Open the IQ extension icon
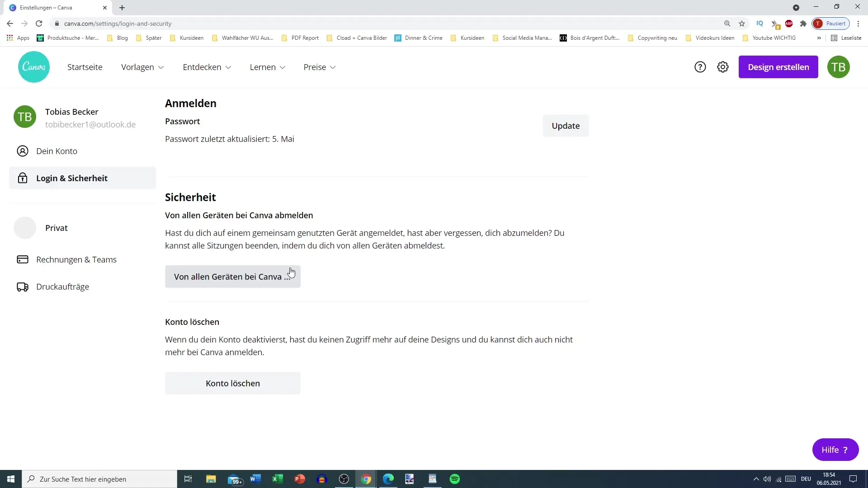This screenshot has width=868, height=488. 760,23
